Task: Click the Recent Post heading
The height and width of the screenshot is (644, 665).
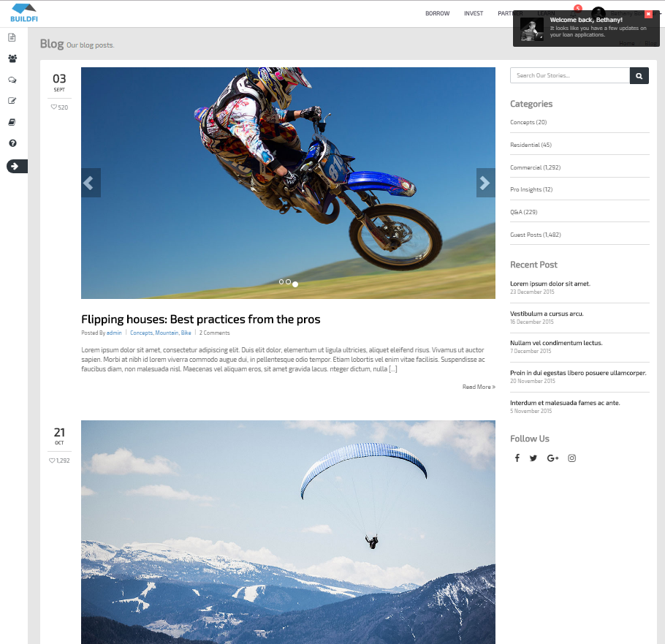Action: [x=533, y=265]
